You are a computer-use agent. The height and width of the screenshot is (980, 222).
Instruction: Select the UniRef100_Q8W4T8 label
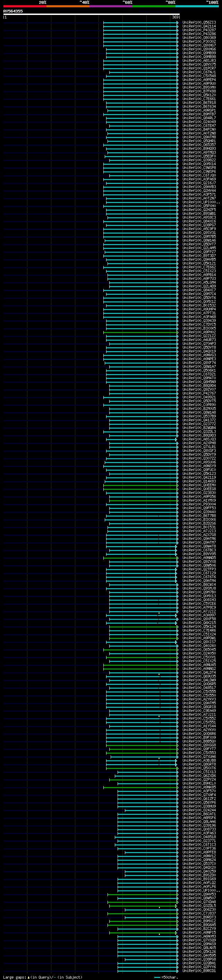[199, 546]
